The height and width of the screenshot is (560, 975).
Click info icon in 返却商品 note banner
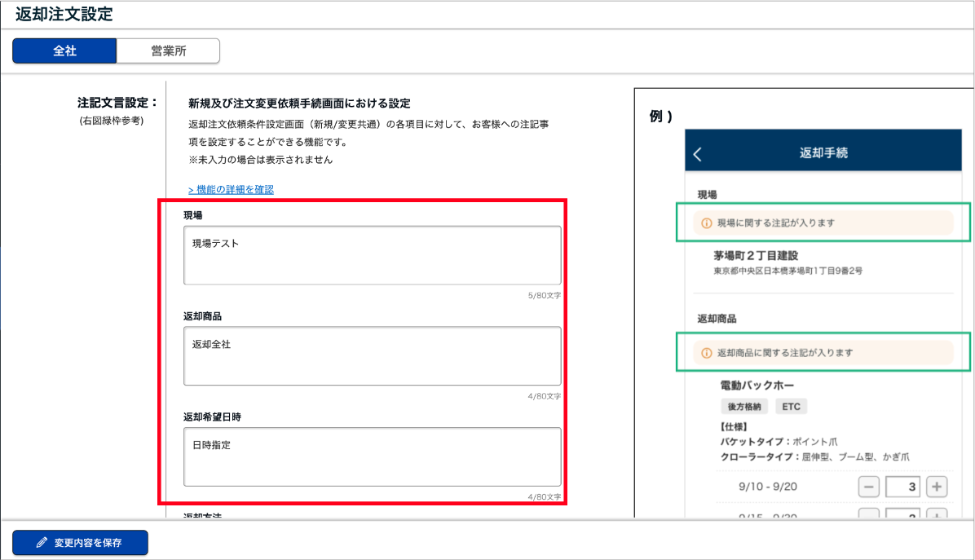pyautogui.click(x=707, y=353)
